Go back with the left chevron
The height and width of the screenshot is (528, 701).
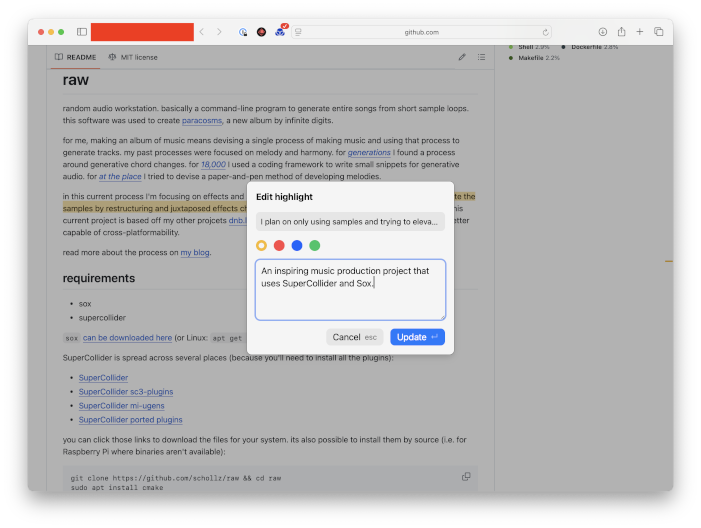pyautogui.click(x=202, y=32)
